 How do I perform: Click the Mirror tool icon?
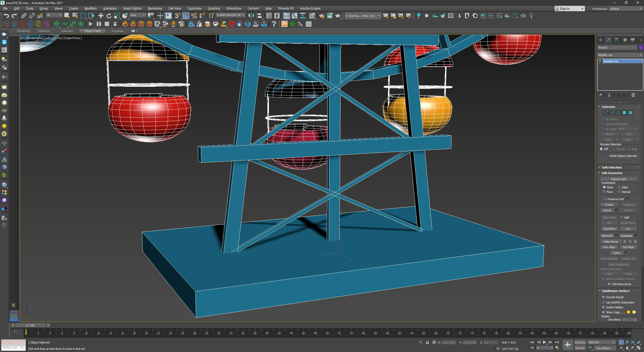[x=251, y=16]
